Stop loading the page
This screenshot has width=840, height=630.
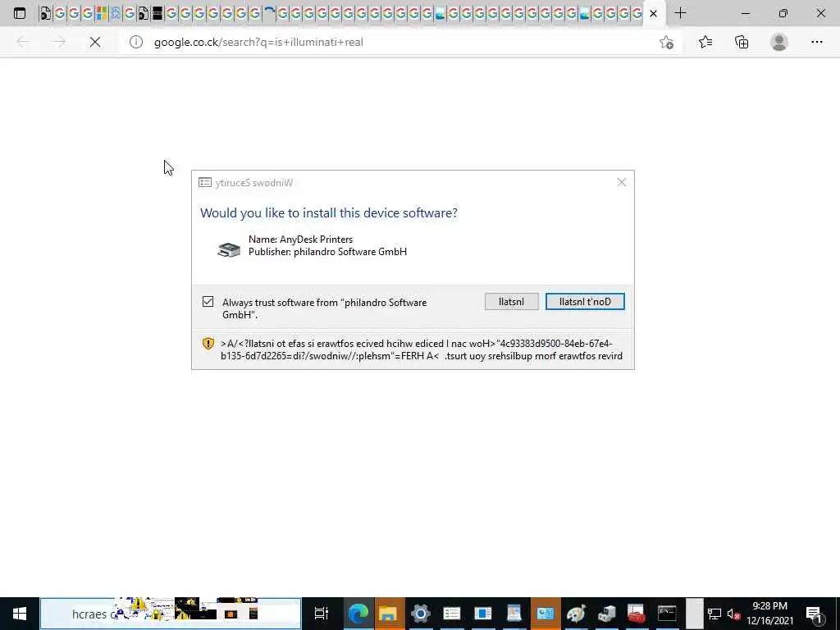coord(95,42)
